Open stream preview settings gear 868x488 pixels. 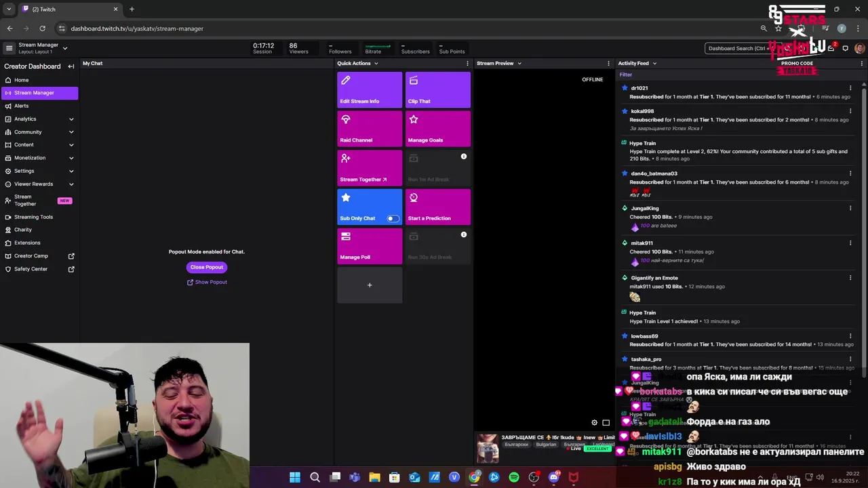coord(595,422)
